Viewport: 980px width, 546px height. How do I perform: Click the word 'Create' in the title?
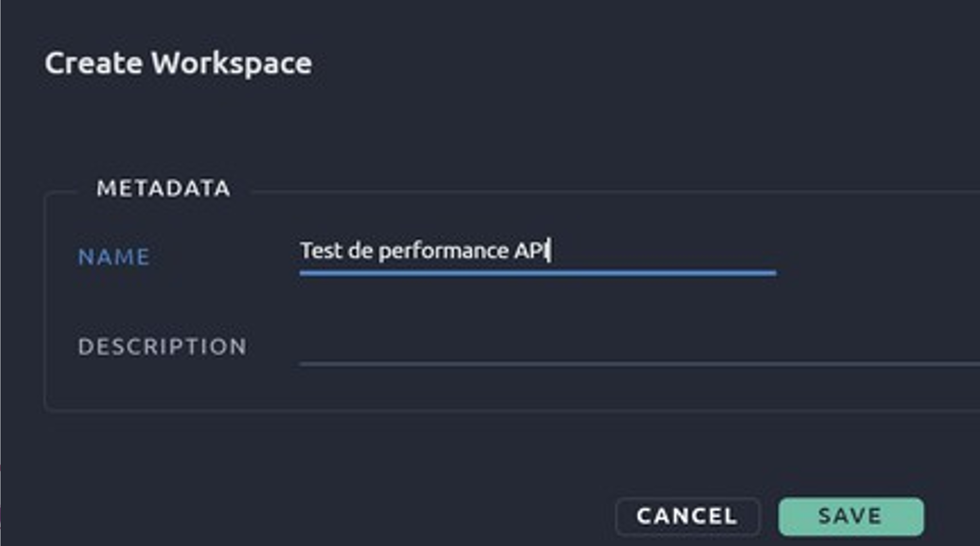point(94,63)
